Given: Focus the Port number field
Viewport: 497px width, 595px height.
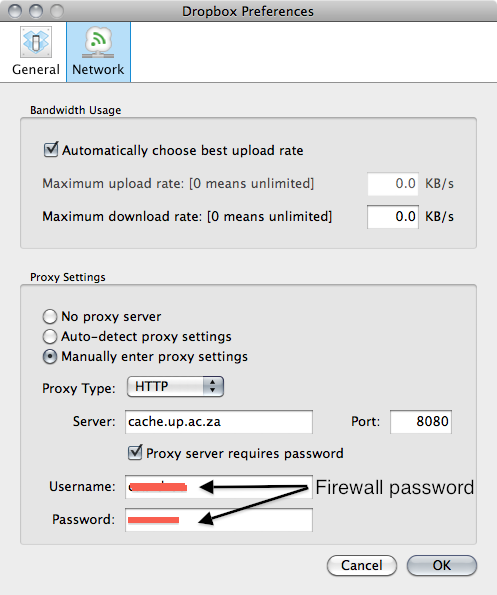Looking at the screenshot, I should pos(421,422).
